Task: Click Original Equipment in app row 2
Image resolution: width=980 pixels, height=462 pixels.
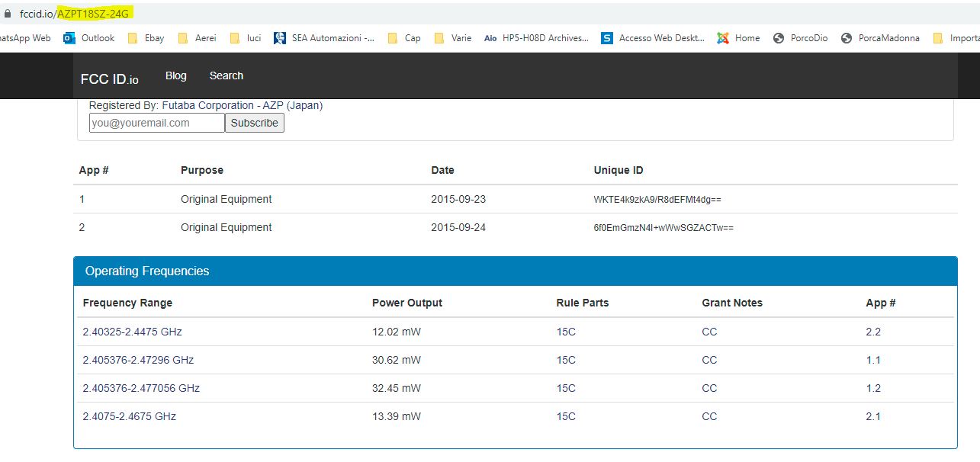Action: coord(226,227)
